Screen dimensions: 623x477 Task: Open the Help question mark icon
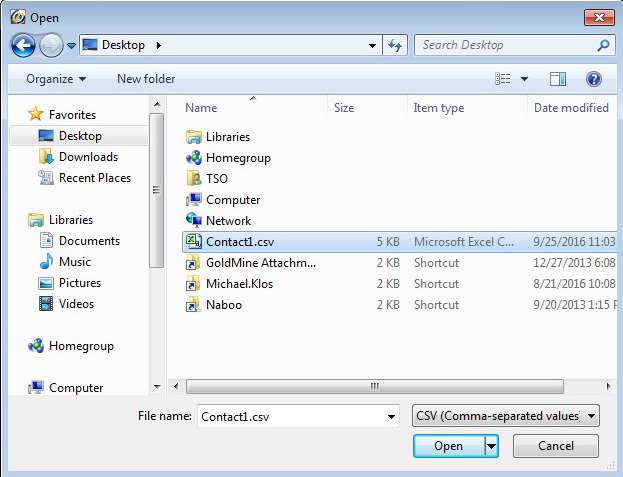(593, 79)
